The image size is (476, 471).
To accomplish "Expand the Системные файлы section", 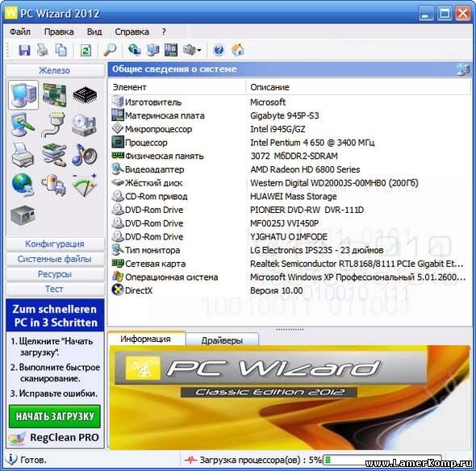I will [x=55, y=259].
